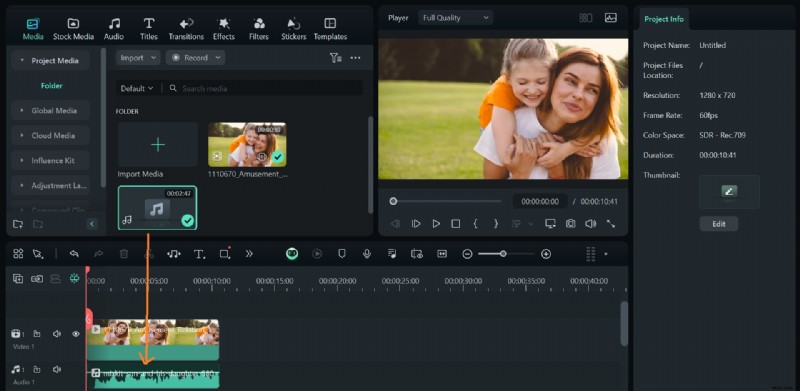Image resolution: width=800 pixels, height=391 pixels.
Task: Open the player fullscreen expand icon
Action: (x=610, y=224)
